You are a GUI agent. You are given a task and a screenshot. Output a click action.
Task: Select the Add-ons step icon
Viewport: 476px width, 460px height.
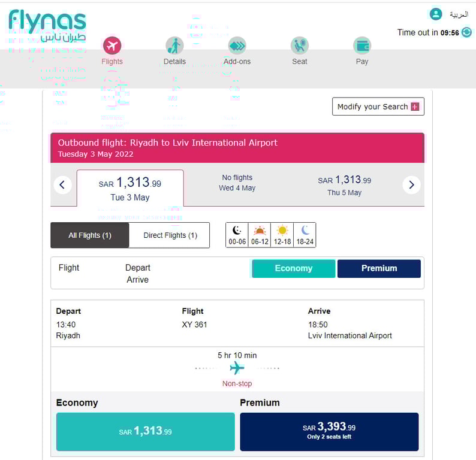pos(237,46)
